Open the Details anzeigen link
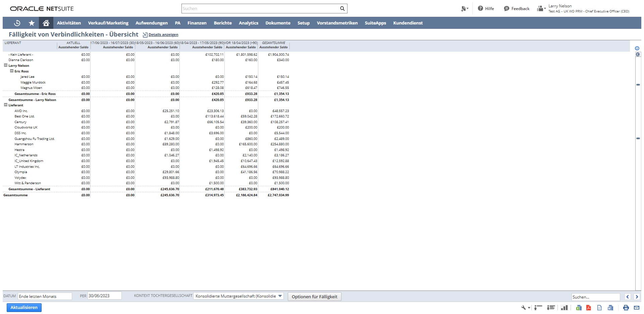The width and height of the screenshot is (644, 314). coord(163,35)
